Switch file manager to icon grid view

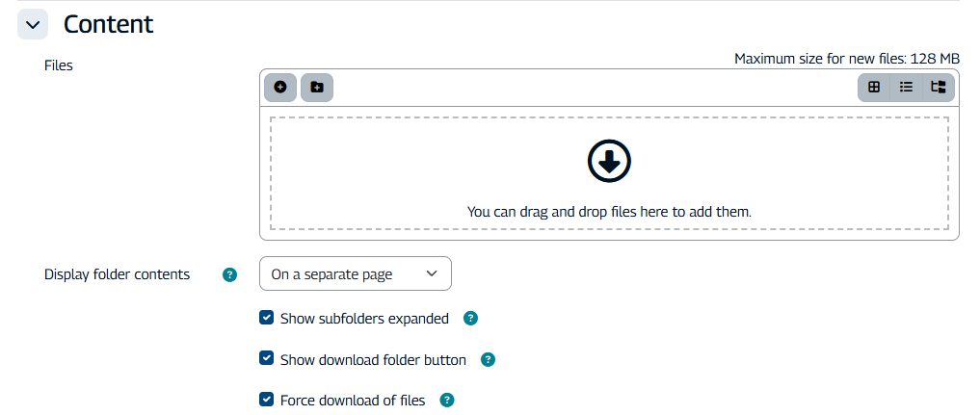tap(874, 87)
